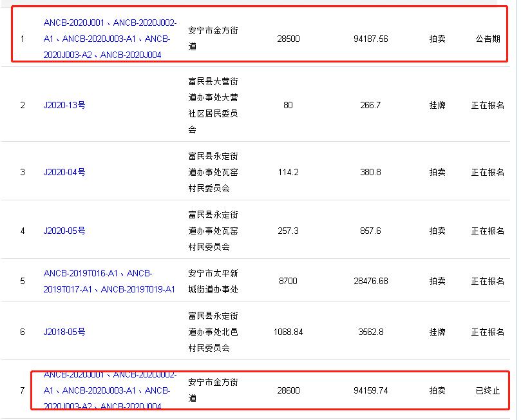Image resolution: width=521 pixels, height=420 pixels.
Task: Select the 94187.56 price cell
Action: (x=370, y=39)
